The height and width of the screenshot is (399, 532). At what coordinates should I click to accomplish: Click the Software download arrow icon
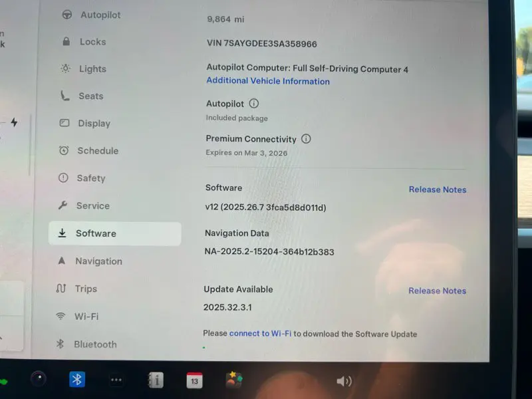pyautogui.click(x=62, y=233)
